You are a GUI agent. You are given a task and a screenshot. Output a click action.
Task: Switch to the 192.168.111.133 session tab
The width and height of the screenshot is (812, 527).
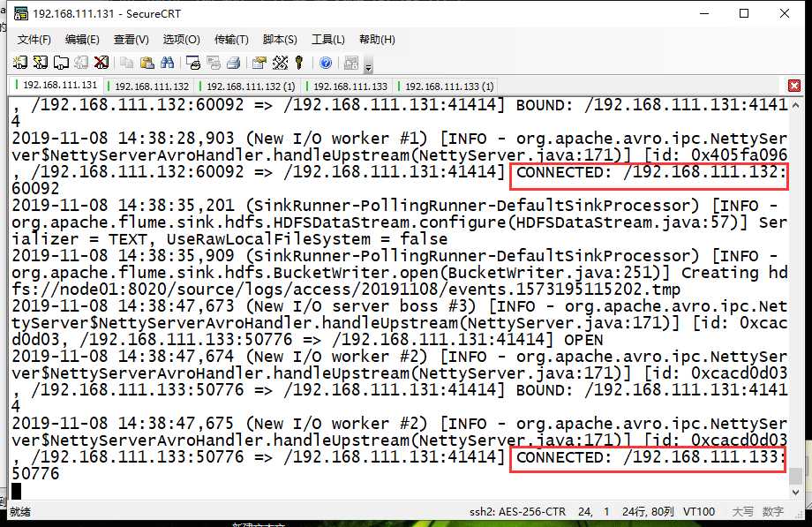(x=347, y=86)
